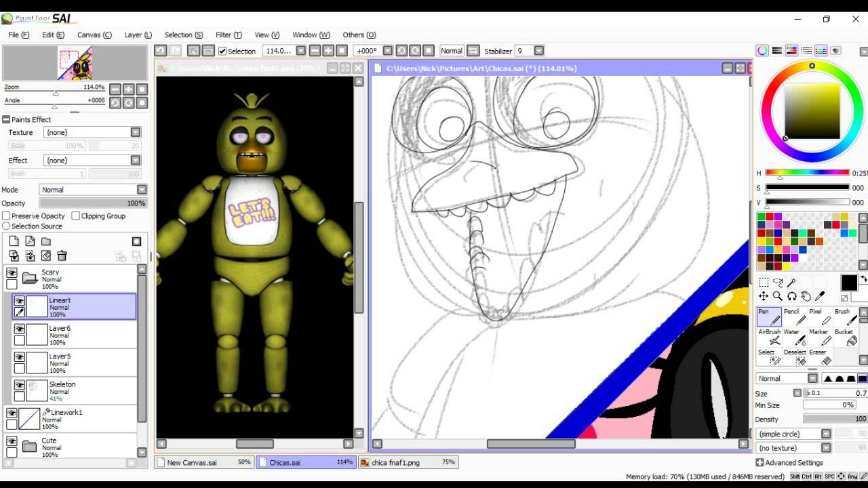Create a new normal layer

tap(14, 241)
